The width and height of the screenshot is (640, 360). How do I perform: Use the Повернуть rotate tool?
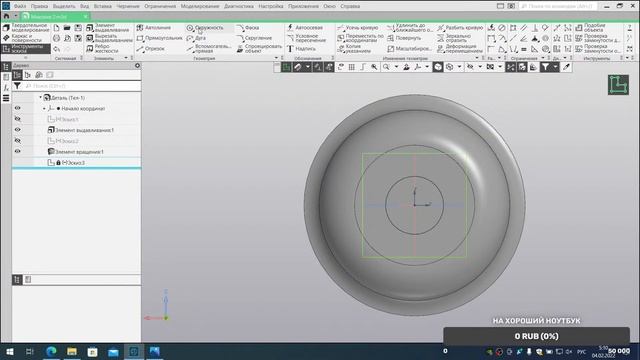pos(404,38)
